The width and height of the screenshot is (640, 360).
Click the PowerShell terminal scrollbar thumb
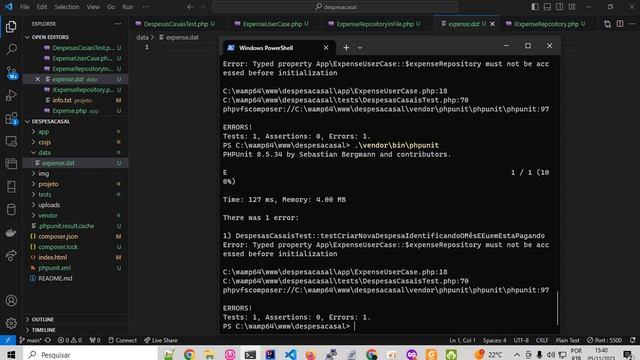click(557, 308)
